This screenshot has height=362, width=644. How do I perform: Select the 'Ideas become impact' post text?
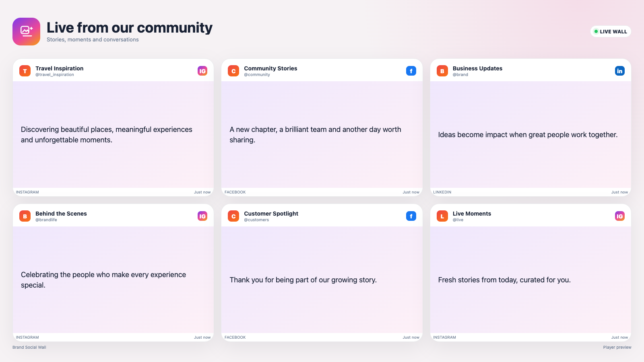click(x=528, y=135)
